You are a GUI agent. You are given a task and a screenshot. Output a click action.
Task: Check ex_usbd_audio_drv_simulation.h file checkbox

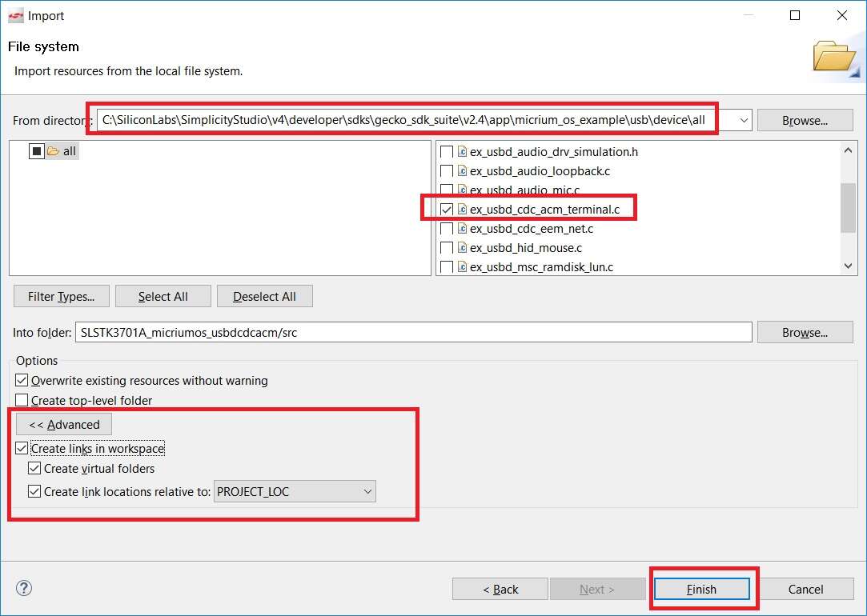446,152
